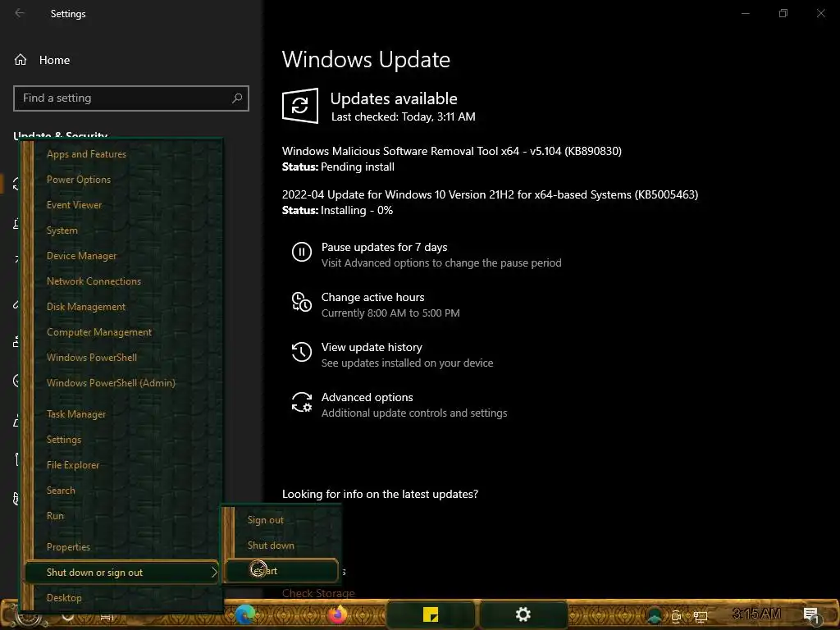Click the Advanced options gear-arrows icon

pos(302,402)
